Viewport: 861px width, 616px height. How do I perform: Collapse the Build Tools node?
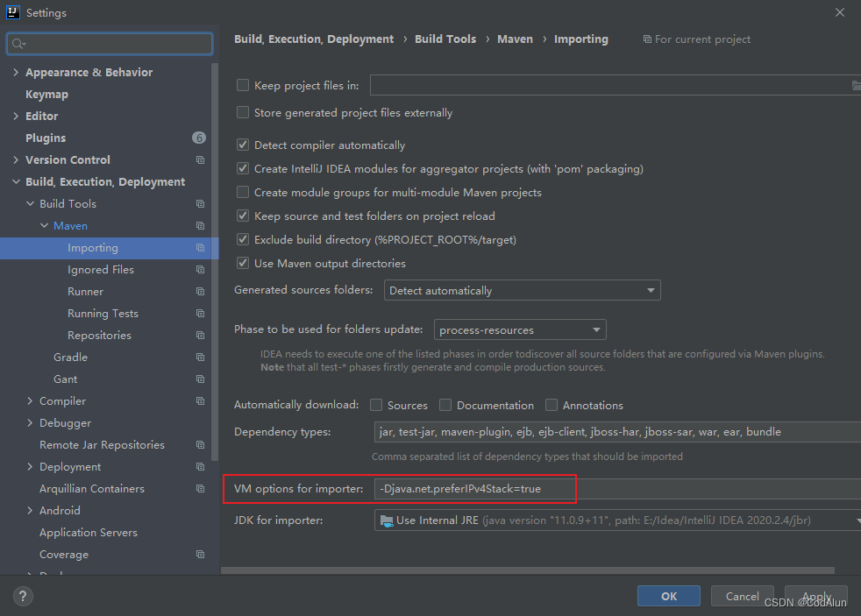coord(30,203)
